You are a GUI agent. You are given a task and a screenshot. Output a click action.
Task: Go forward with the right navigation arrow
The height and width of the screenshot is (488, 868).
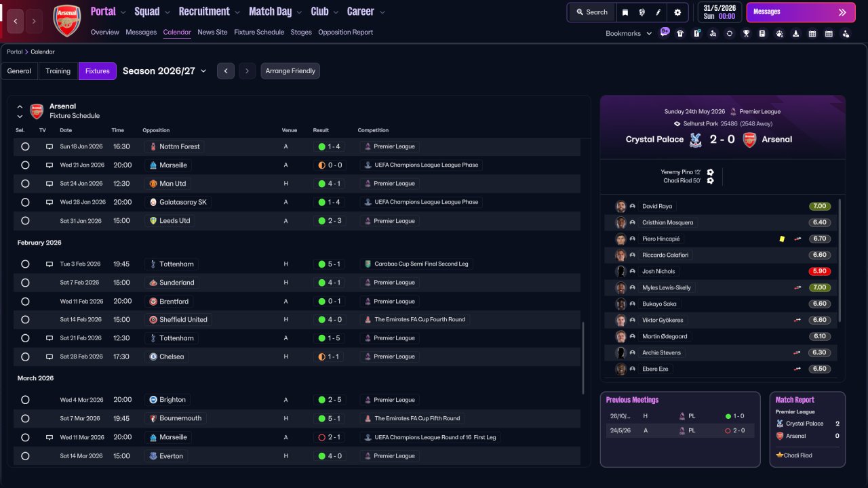tap(34, 21)
